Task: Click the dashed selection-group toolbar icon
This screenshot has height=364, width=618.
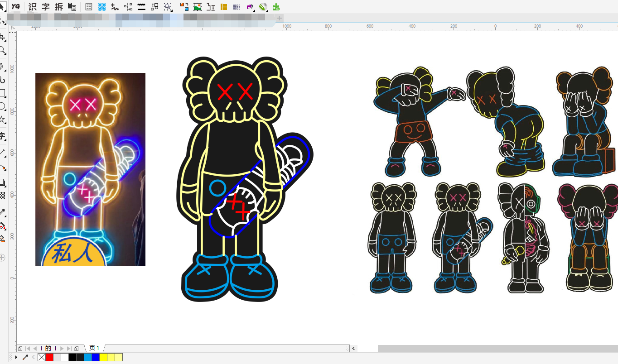Action: pyautogui.click(x=168, y=7)
